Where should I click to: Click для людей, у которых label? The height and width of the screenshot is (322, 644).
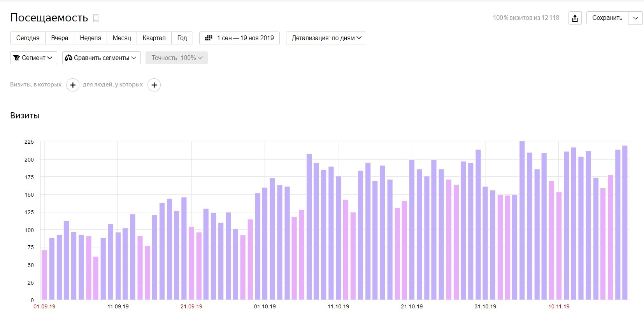113,84
